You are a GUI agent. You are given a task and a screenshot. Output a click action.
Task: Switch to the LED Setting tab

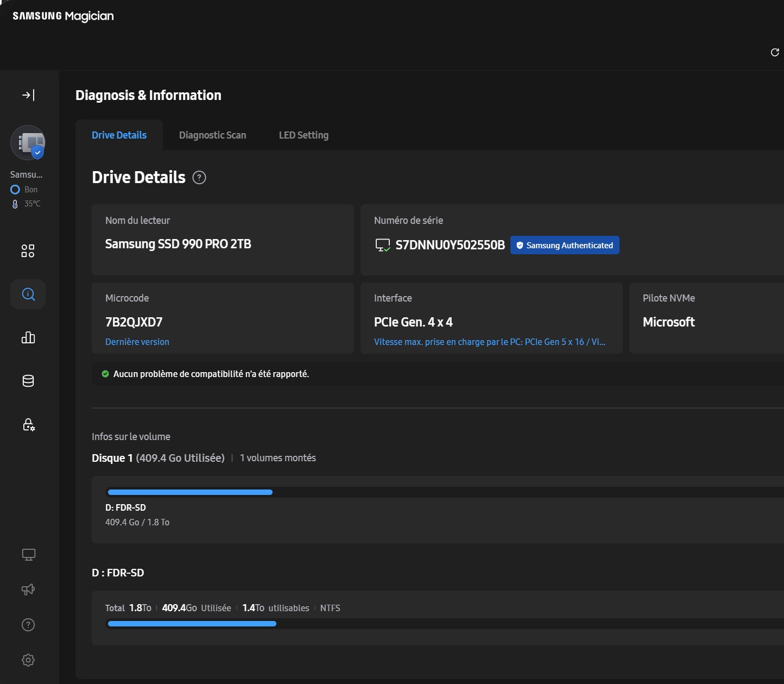tap(304, 135)
